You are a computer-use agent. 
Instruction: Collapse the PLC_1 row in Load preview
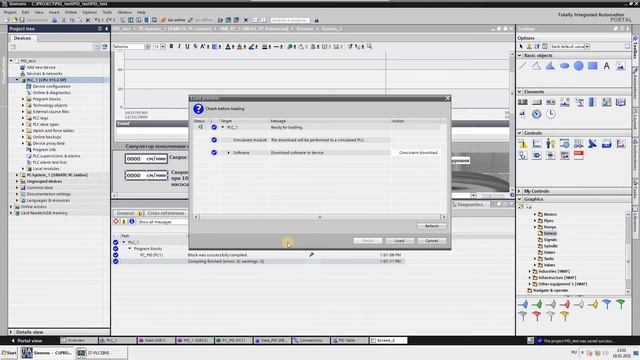(x=223, y=127)
